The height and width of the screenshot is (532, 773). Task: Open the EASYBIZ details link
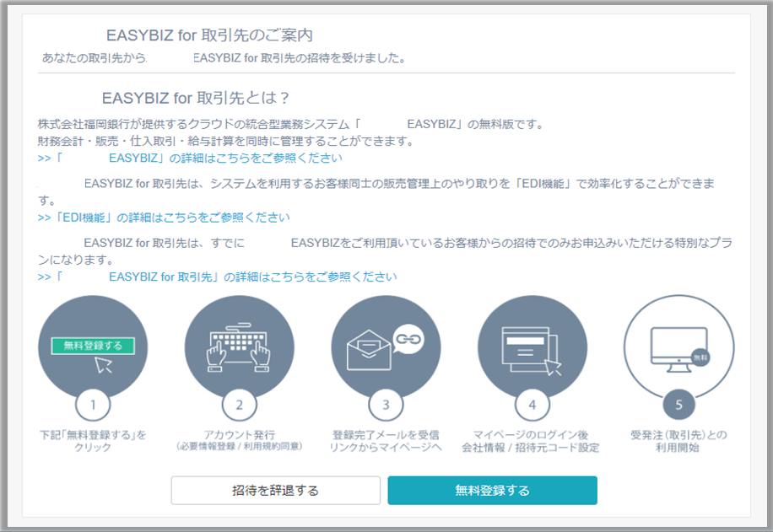(191, 158)
